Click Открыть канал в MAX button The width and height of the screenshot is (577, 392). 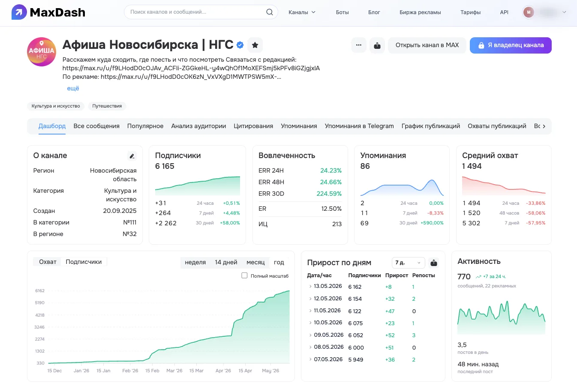click(427, 45)
